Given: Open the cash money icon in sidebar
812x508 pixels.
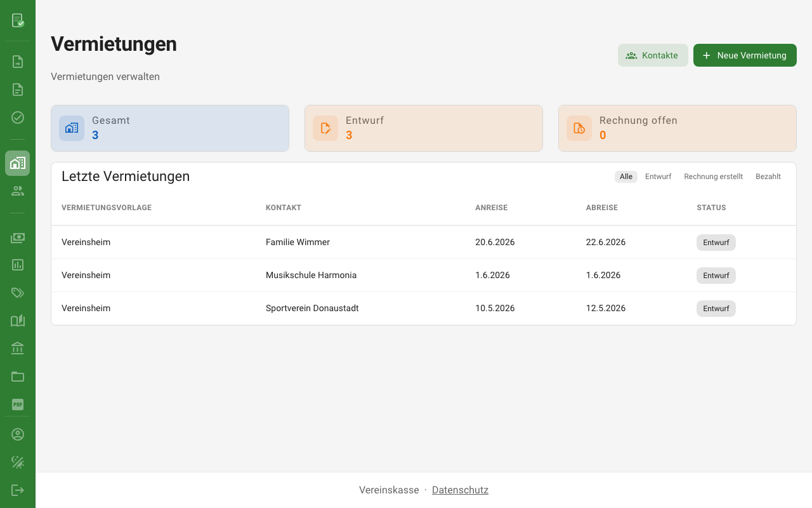Looking at the screenshot, I should pos(18,238).
